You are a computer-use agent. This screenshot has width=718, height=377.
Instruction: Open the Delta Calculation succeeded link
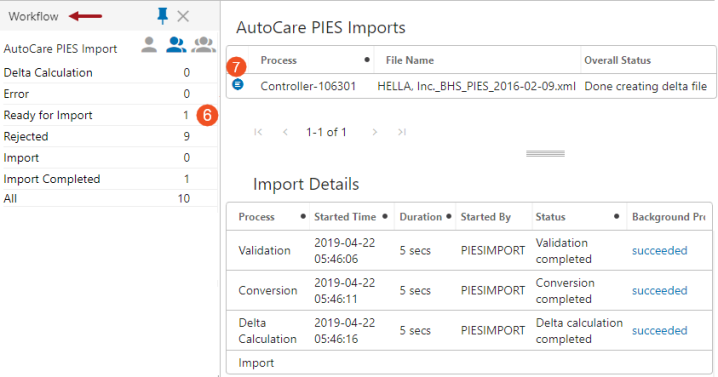pos(659,331)
